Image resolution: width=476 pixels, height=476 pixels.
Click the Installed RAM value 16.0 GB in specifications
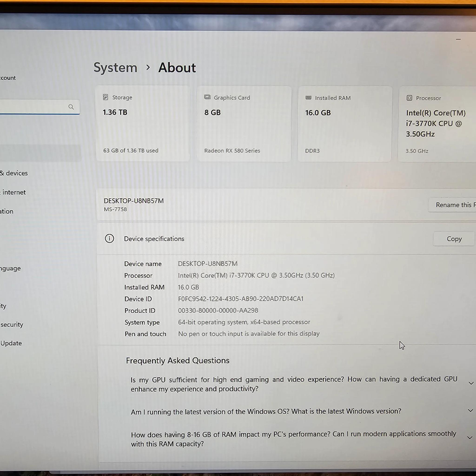tap(188, 287)
